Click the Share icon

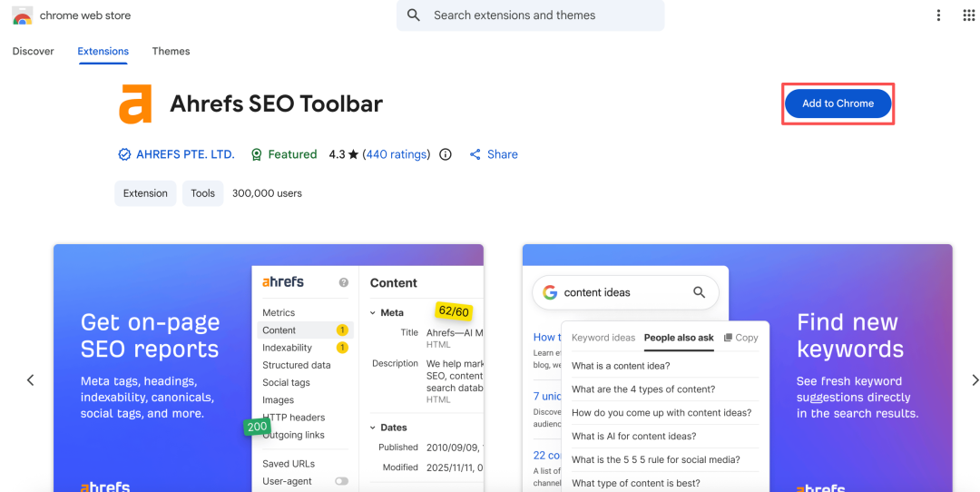tap(475, 154)
